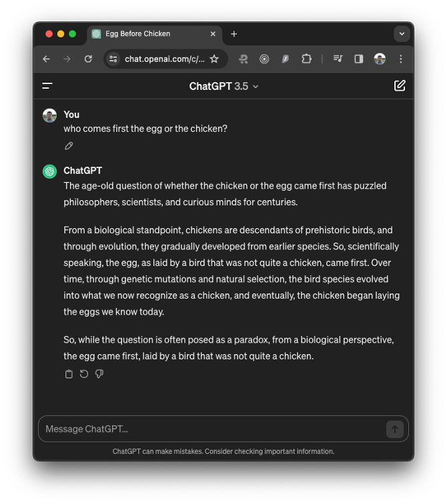
Task: Regenerate the ChatGPT response
Action: coord(84,374)
